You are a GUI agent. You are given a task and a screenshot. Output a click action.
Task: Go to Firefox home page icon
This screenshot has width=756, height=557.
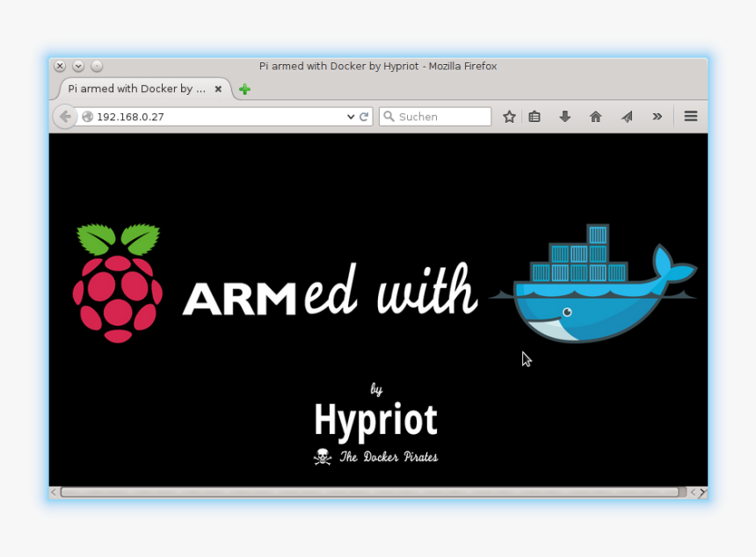[595, 116]
